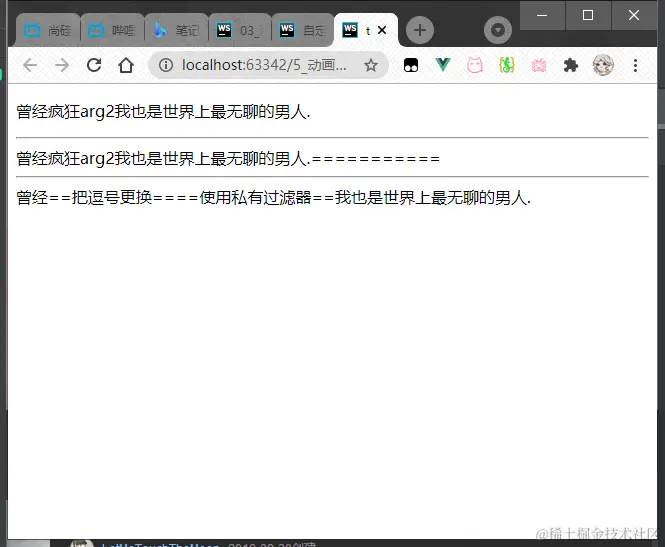Open the extensions puzzle piece menu
The width and height of the screenshot is (665, 547).
tap(570, 65)
